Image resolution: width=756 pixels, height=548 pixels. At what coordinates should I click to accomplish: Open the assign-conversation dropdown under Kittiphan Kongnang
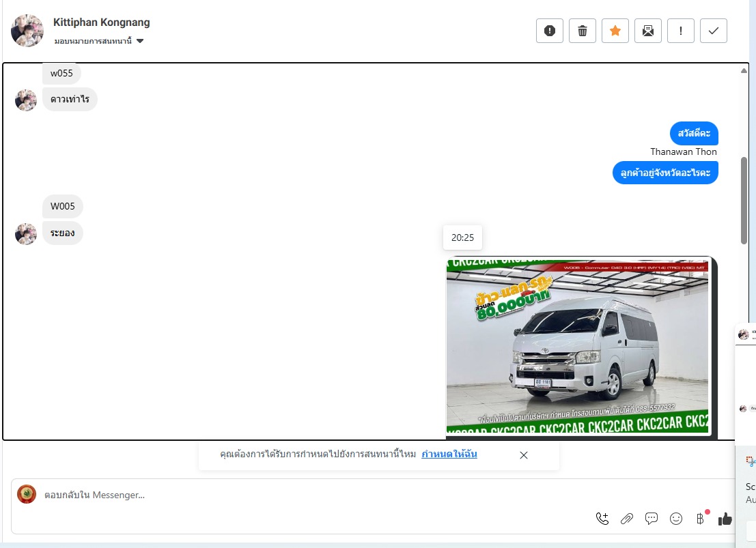(99, 41)
